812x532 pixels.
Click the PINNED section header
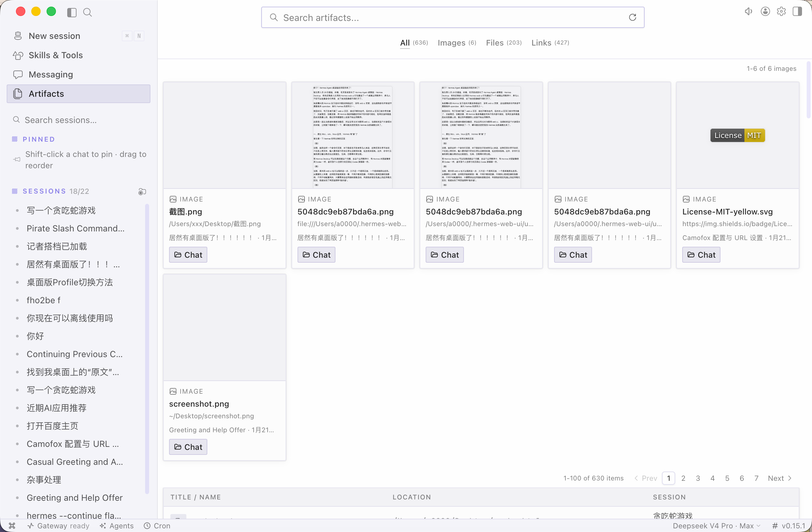(39, 139)
